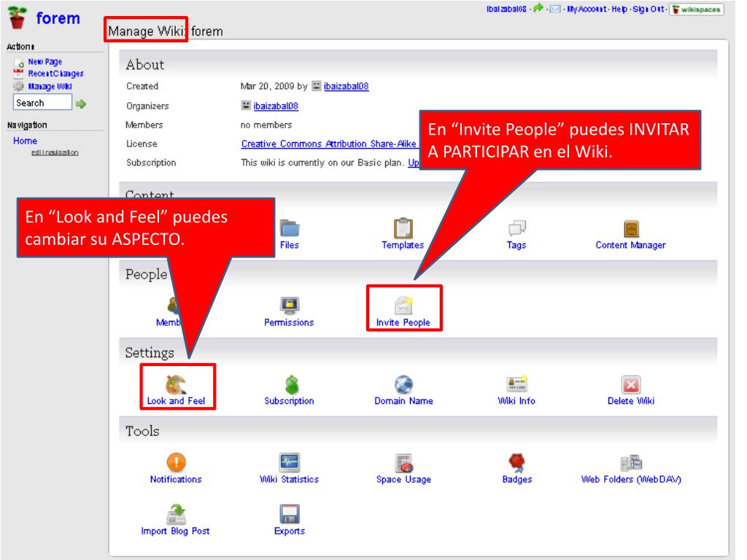Click the Invite People label link
The height and width of the screenshot is (560, 747).
click(x=403, y=322)
